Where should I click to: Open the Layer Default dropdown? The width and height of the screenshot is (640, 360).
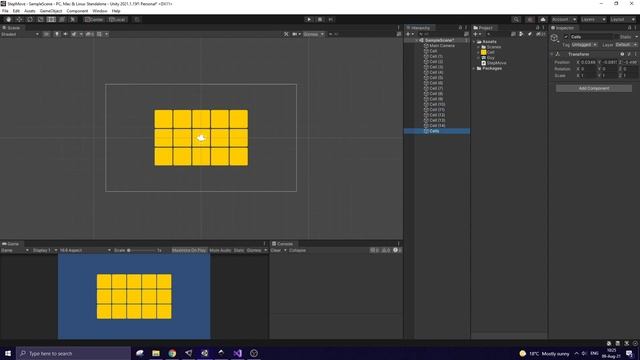626,44
